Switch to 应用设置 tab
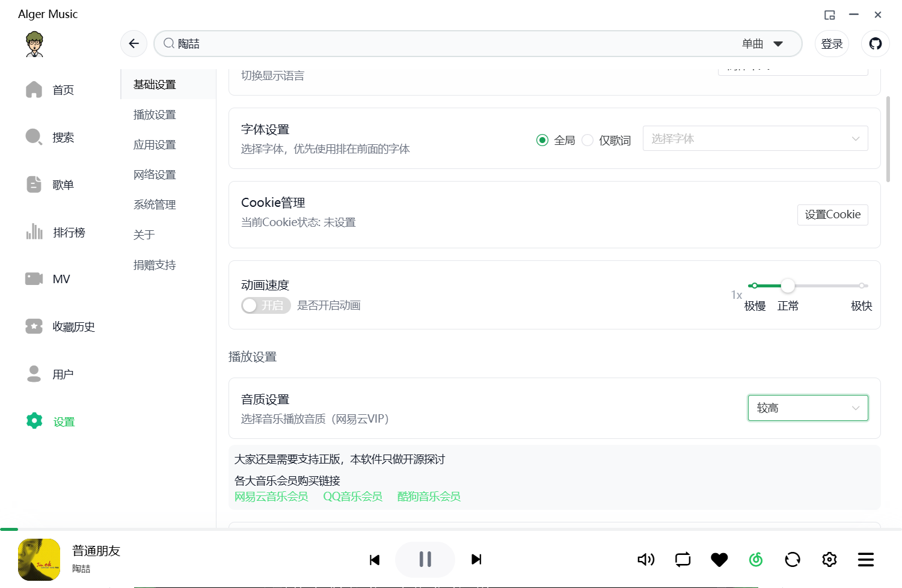The width and height of the screenshot is (902, 588). coord(155,145)
